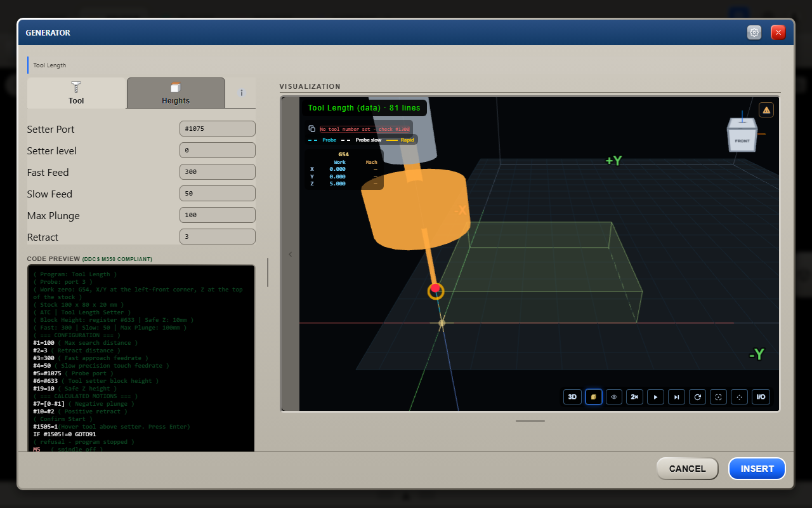This screenshot has height=508, width=812.
Task: Close the Generator dialog
Action: coord(778,32)
